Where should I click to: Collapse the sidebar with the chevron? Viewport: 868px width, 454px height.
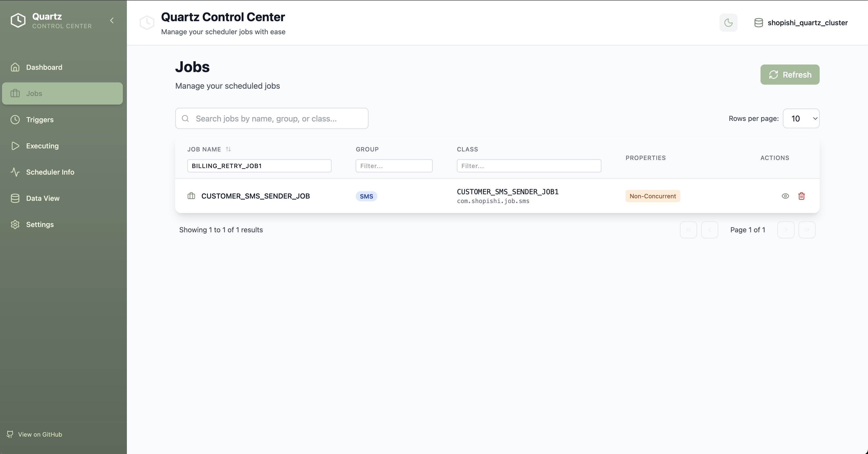[112, 20]
